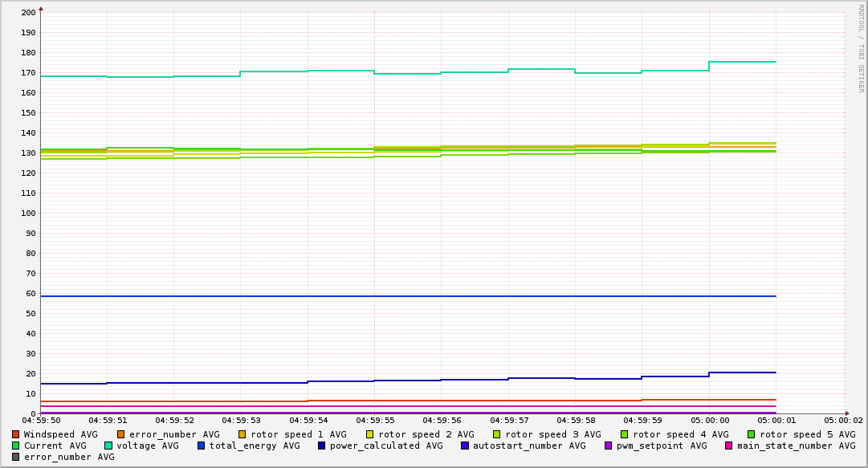Click the rotor speed 1 AVG color box

click(x=242, y=434)
